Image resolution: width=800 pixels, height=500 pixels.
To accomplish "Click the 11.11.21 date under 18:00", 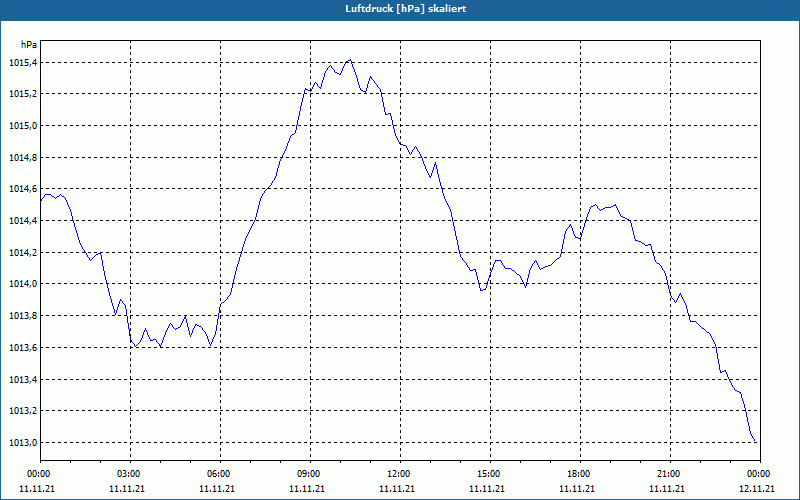I will pyautogui.click(x=577, y=488).
